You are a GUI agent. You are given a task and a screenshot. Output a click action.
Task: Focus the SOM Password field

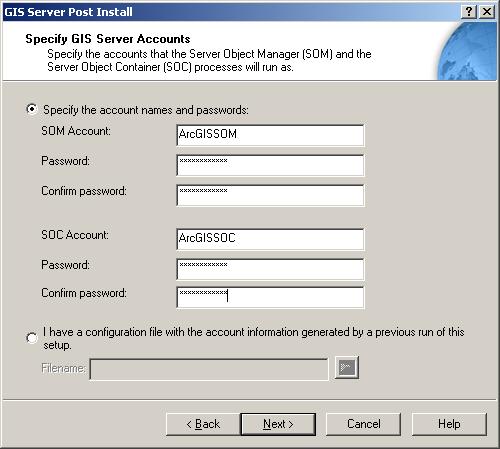(270, 165)
